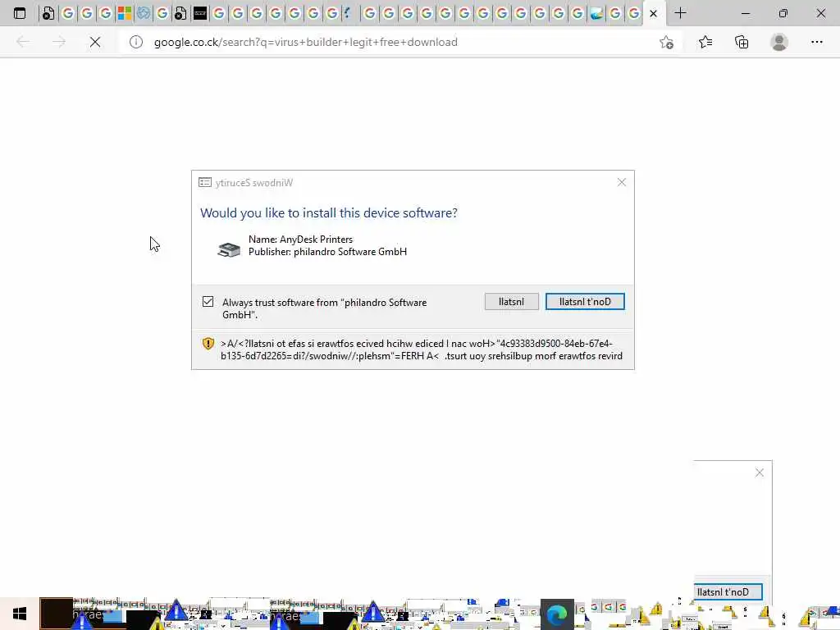Open the profile avatar icon
The width and height of the screenshot is (840, 630).
(x=779, y=42)
